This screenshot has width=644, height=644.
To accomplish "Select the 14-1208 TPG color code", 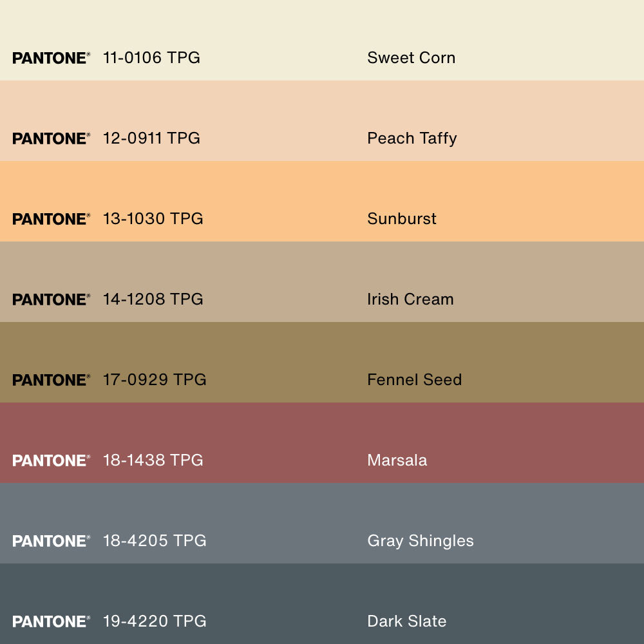I will point(153,299).
